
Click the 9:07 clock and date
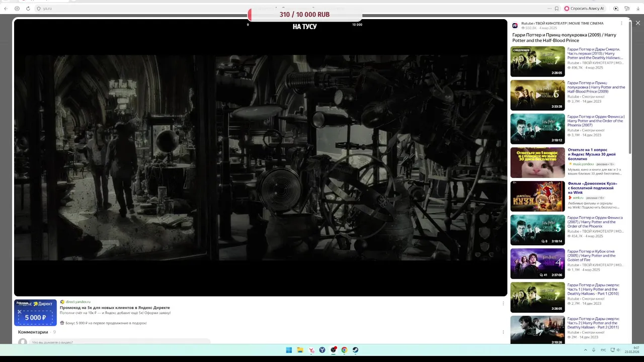[x=632, y=350]
